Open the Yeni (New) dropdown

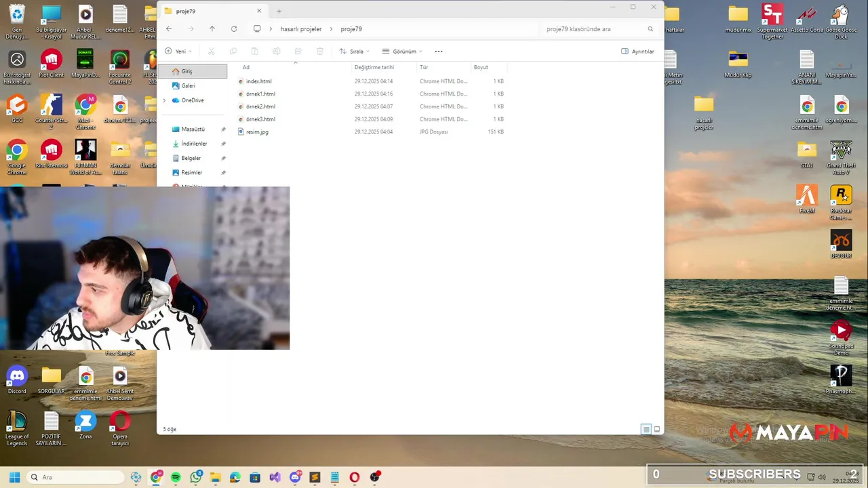point(178,52)
